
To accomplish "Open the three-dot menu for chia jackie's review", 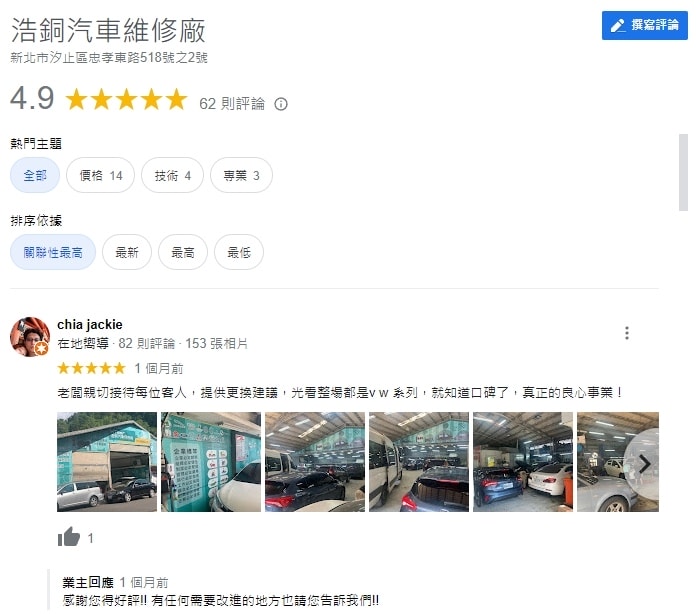I will 626,333.
